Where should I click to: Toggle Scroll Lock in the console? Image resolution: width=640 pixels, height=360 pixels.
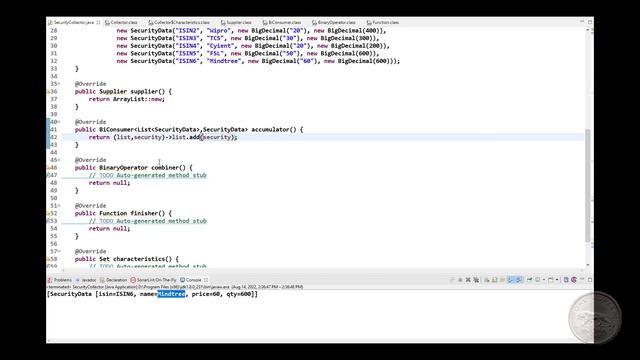point(494,280)
